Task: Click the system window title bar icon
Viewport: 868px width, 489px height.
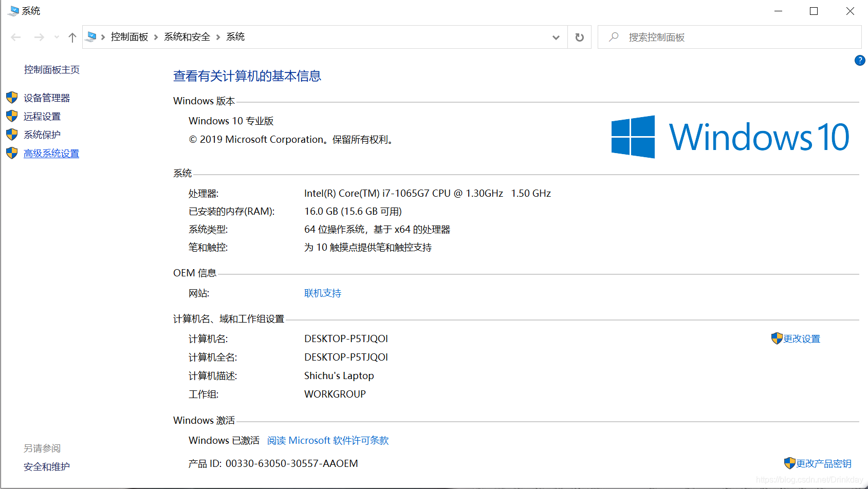Action: click(x=13, y=11)
